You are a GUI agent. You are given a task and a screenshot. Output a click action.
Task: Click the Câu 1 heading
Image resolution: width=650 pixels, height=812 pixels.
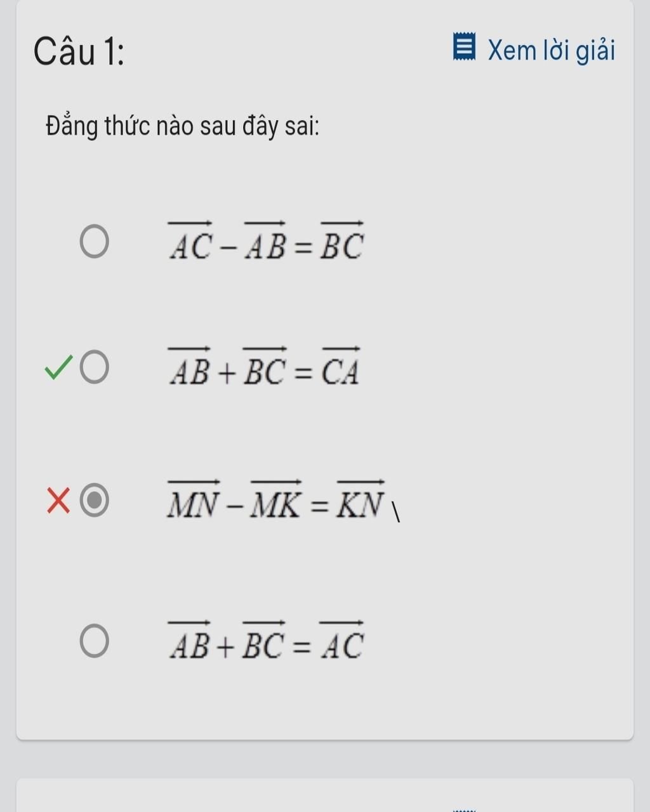[x=79, y=51]
